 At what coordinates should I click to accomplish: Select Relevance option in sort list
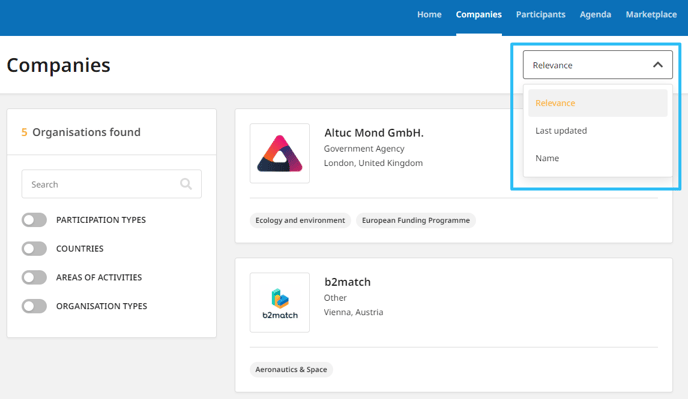[x=598, y=103]
